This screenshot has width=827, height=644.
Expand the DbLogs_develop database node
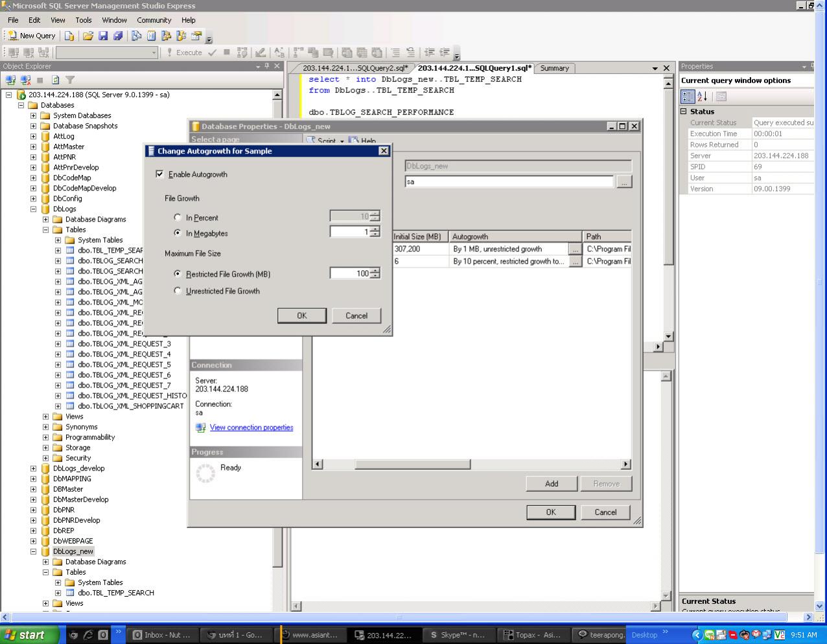coord(33,468)
